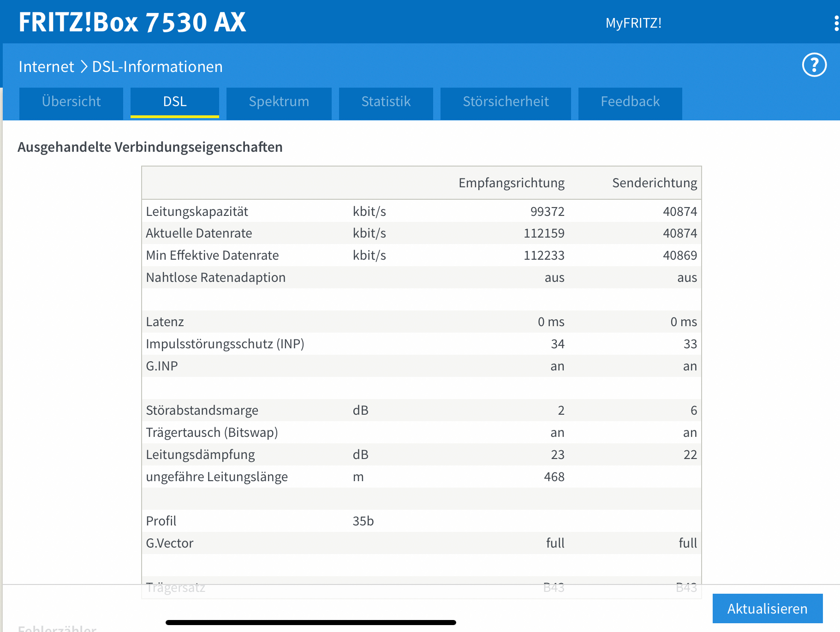Open the help question mark icon
This screenshot has width=840, height=632.
tap(814, 65)
